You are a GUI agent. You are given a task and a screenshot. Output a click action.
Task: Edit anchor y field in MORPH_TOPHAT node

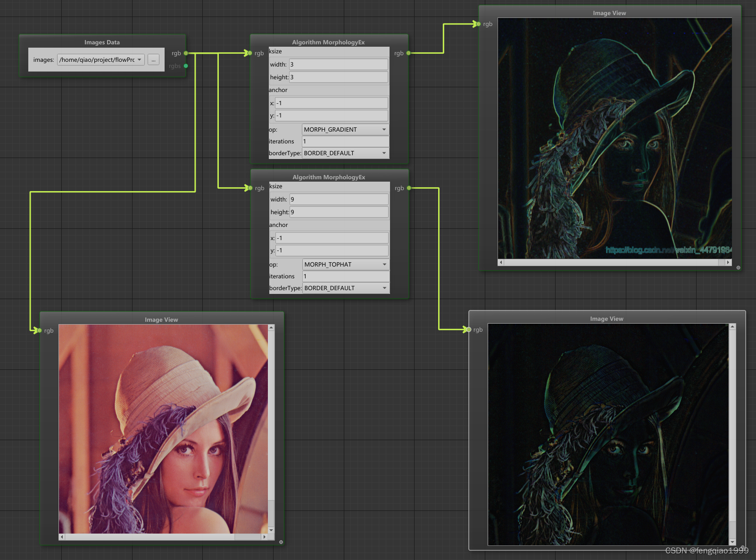pos(332,251)
